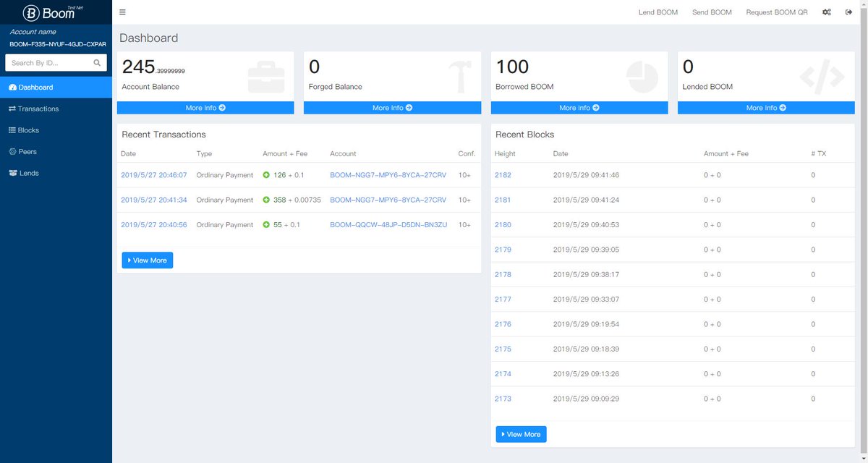Click the briefcase icon on Account Balance card
This screenshot has height=463, width=868.
[x=266, y=77]
